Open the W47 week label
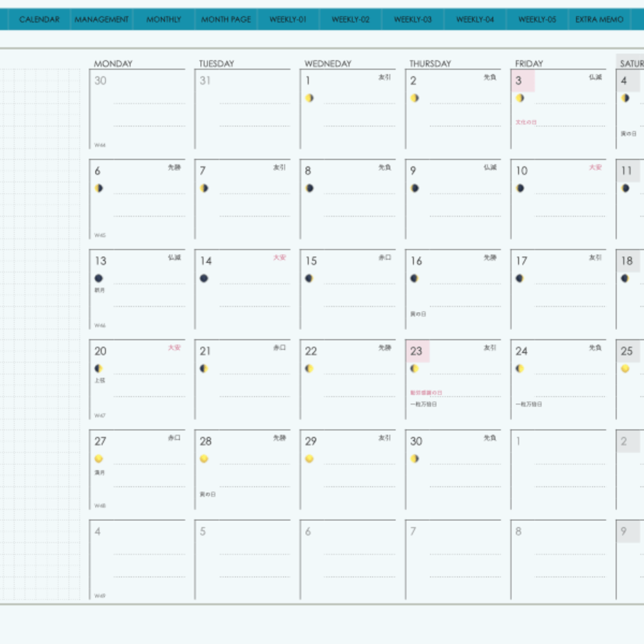The image size is (644, 644). 100,416
